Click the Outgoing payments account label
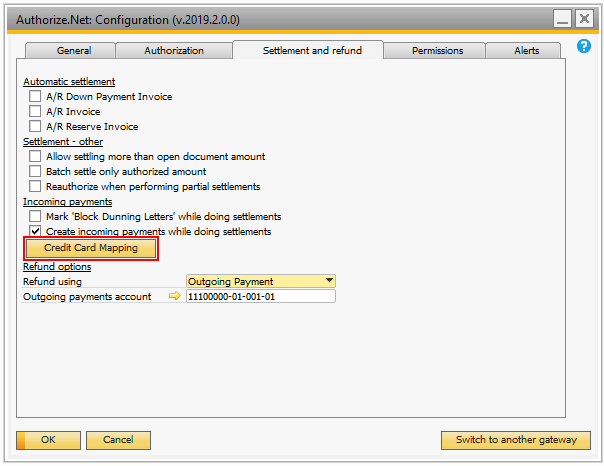 tap(87, 297)
